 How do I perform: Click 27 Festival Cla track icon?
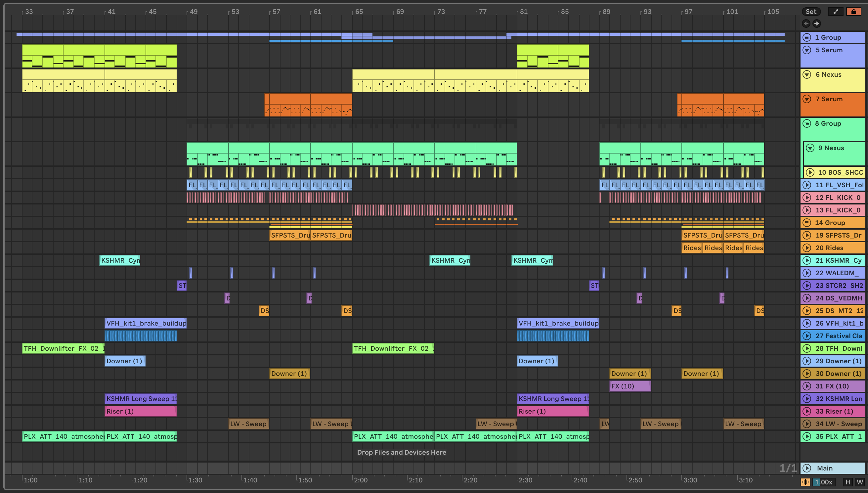[807, 336]
